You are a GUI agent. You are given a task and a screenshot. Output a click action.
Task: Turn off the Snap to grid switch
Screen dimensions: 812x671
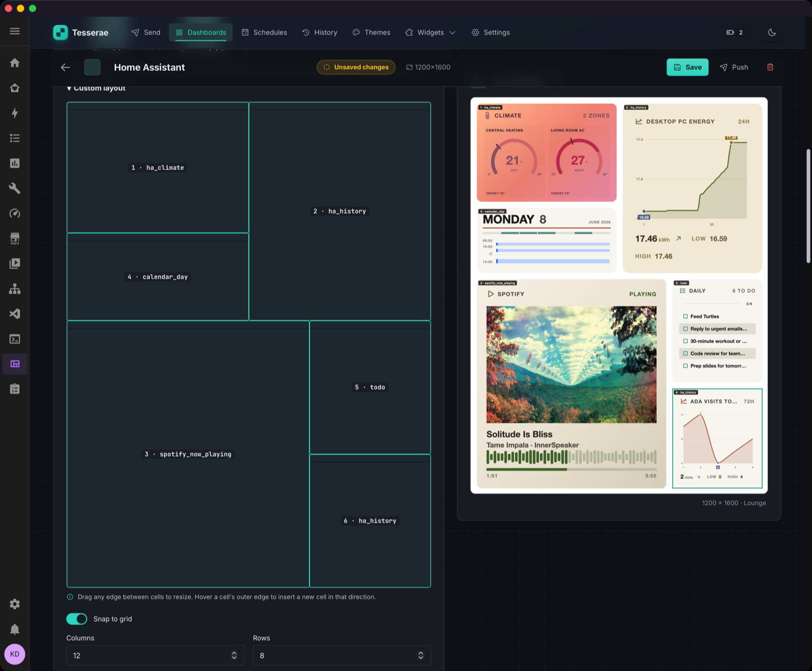(x=77, y=619)
